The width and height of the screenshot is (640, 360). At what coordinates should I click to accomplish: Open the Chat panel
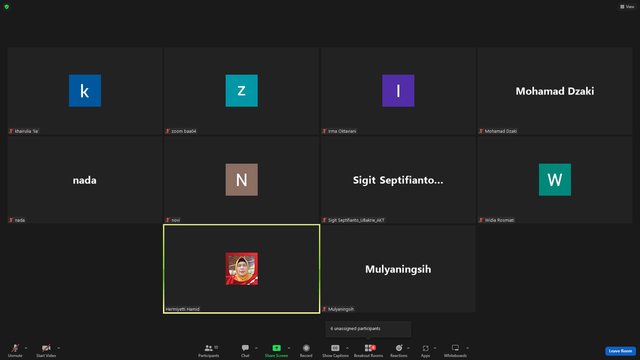coord(245,350)
